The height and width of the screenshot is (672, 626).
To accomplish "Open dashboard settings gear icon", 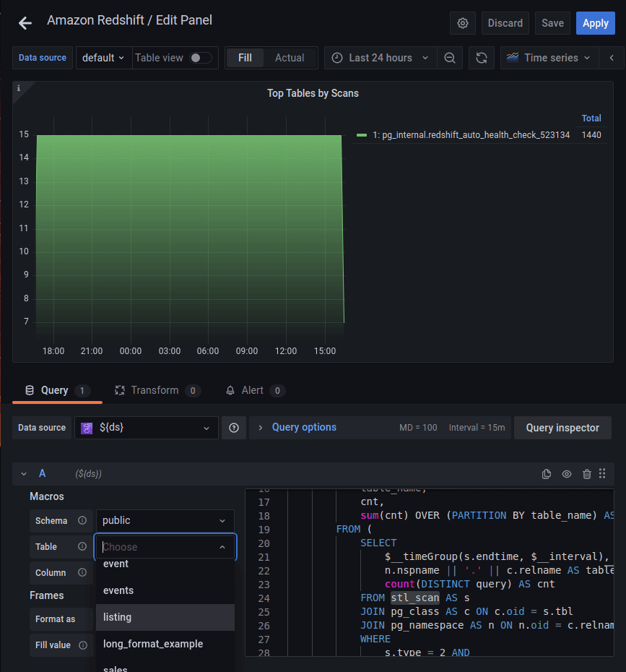I will (463, 23).
